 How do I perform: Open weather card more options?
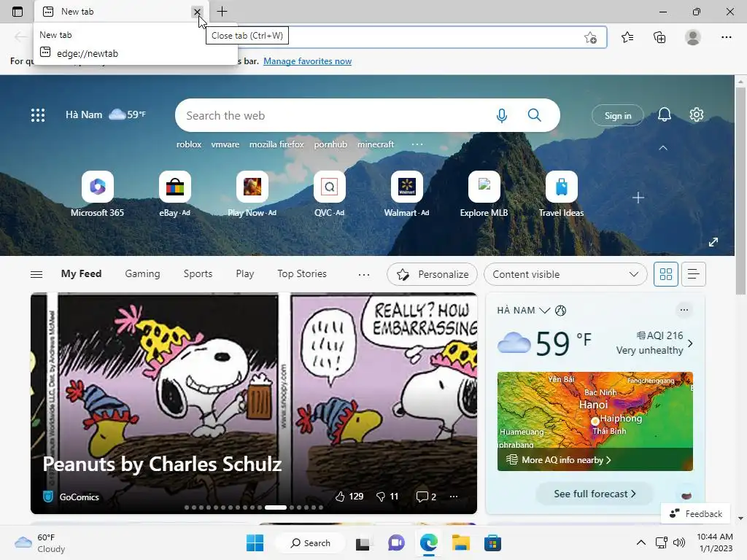(684, 310)
